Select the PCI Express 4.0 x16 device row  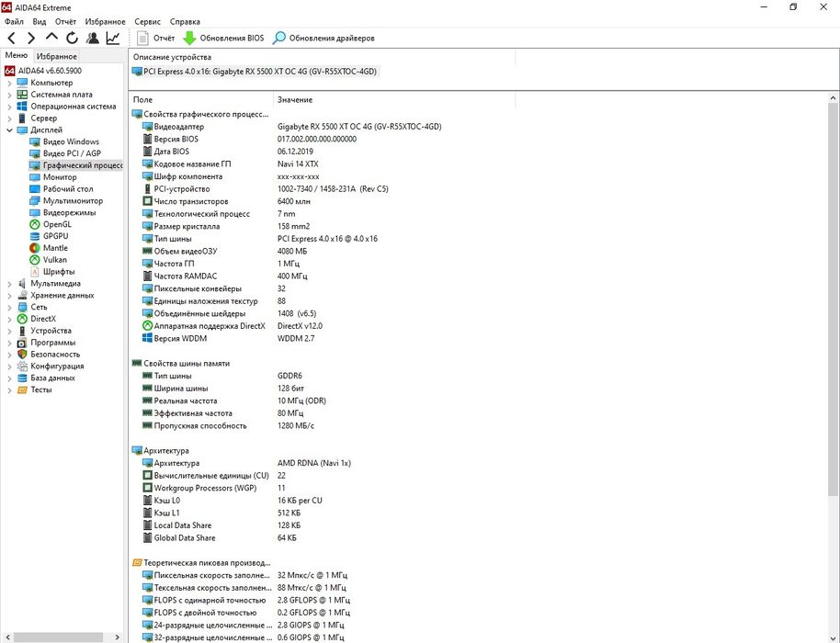(255, 72)
